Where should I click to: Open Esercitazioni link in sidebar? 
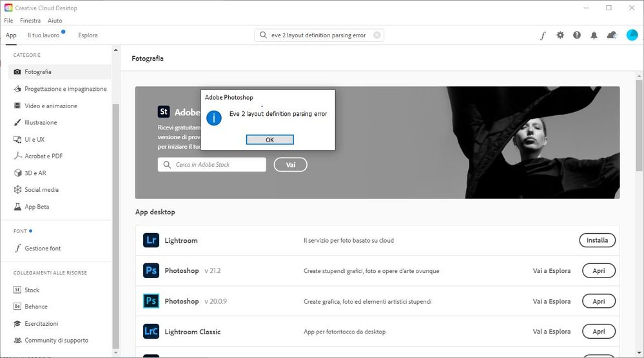click(x=59, y=324)
